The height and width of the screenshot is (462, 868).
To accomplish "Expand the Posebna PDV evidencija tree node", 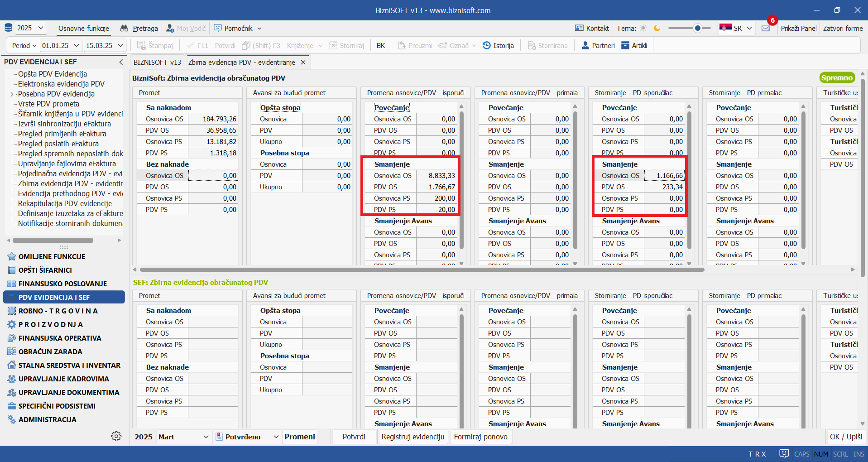I will [12, 94].
